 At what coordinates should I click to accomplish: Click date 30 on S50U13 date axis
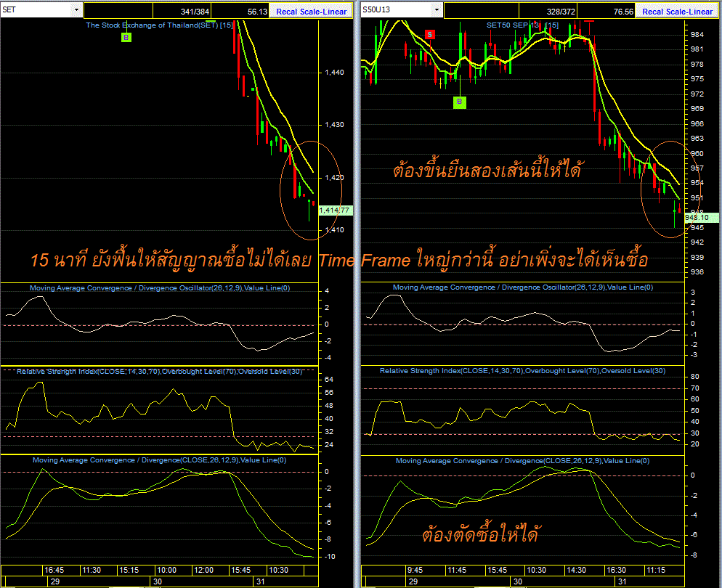pos(518,581)
